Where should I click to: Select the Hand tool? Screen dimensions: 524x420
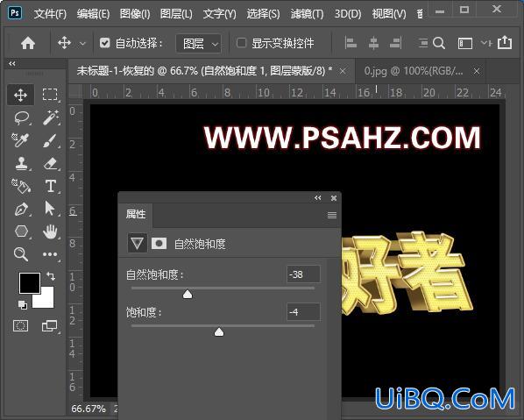pos(50,231)
